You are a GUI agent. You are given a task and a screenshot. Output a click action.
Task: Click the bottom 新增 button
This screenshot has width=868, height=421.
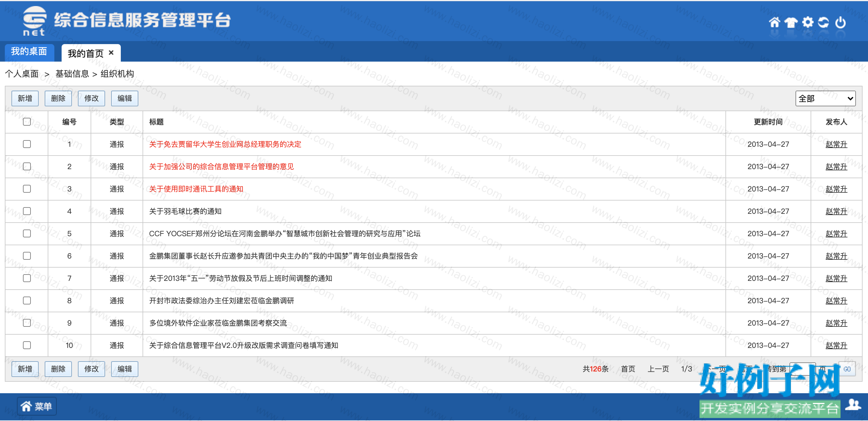(x=25, y=369)
